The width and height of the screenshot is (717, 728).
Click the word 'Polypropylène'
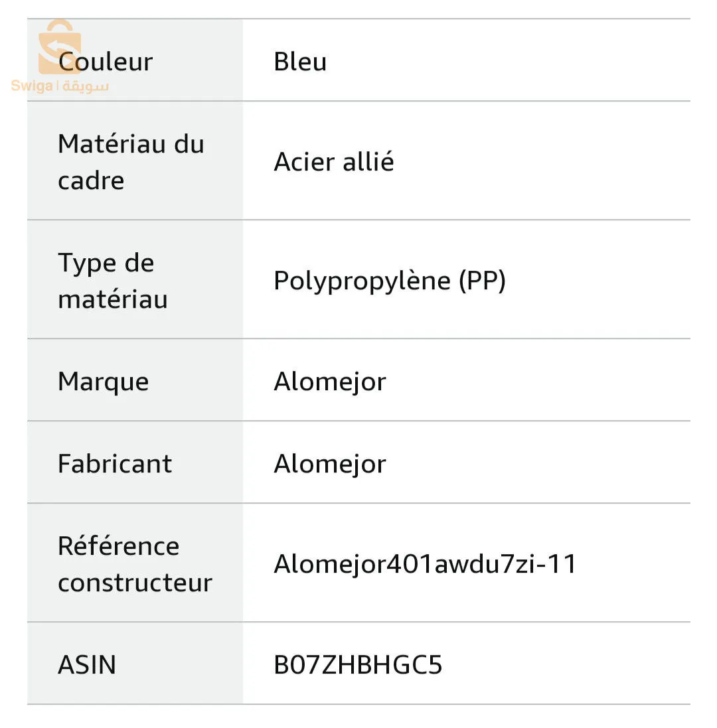362,281
